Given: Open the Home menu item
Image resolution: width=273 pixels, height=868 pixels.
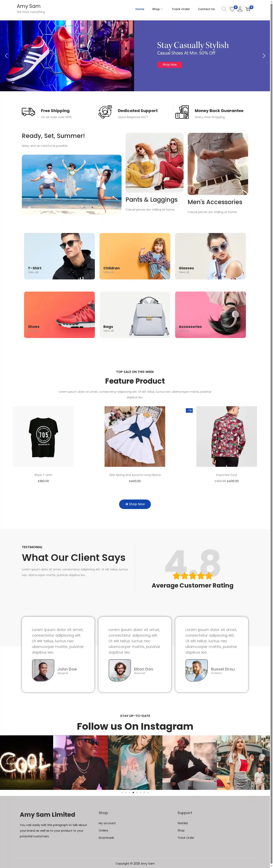Looking at the screenshot, I should click(140, 9).
